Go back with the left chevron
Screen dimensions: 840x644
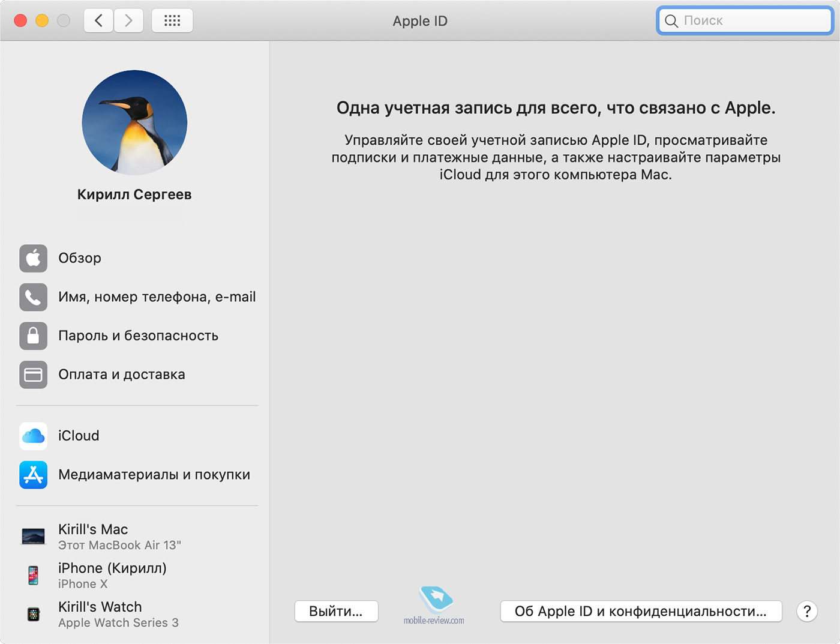click(98, 21)
